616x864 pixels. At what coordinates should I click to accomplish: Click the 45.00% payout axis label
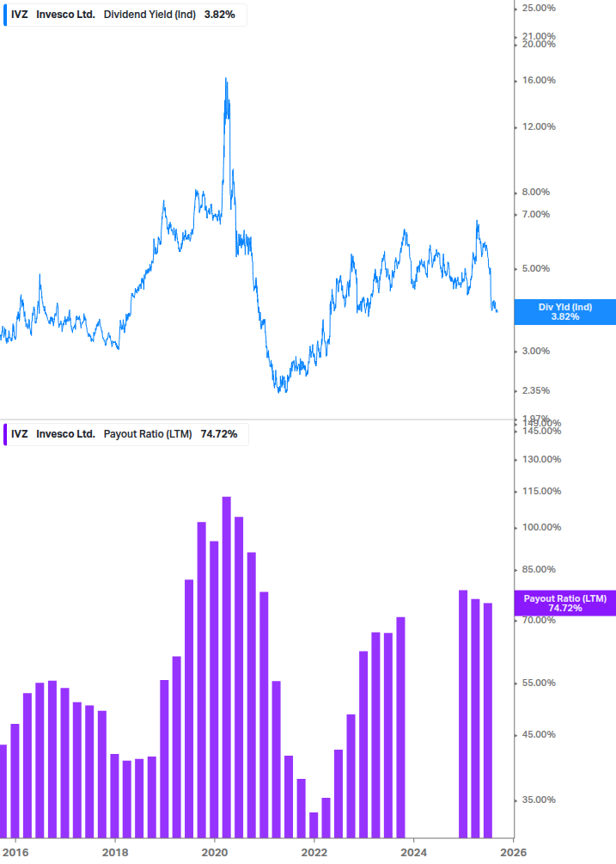coord(539,734)
